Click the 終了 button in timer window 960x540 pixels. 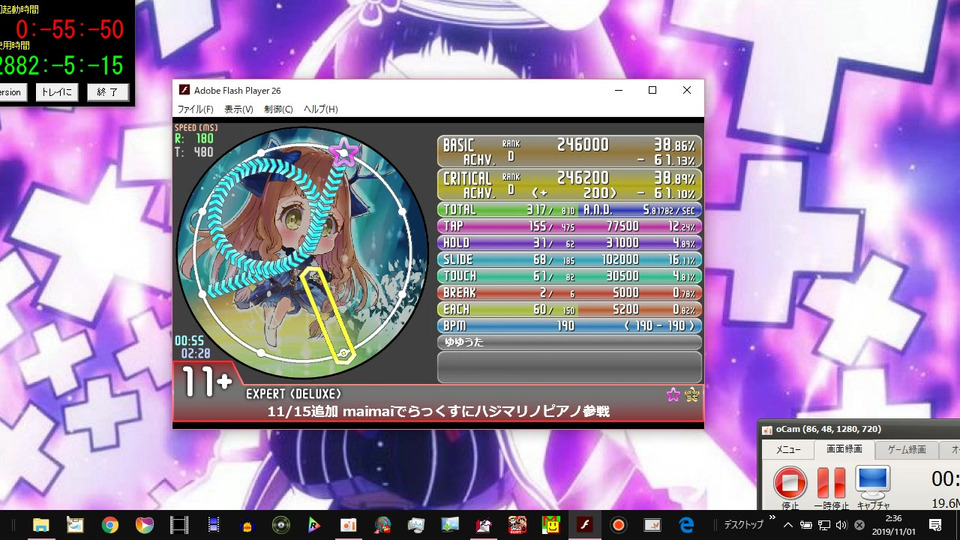(x=107, y=92)
